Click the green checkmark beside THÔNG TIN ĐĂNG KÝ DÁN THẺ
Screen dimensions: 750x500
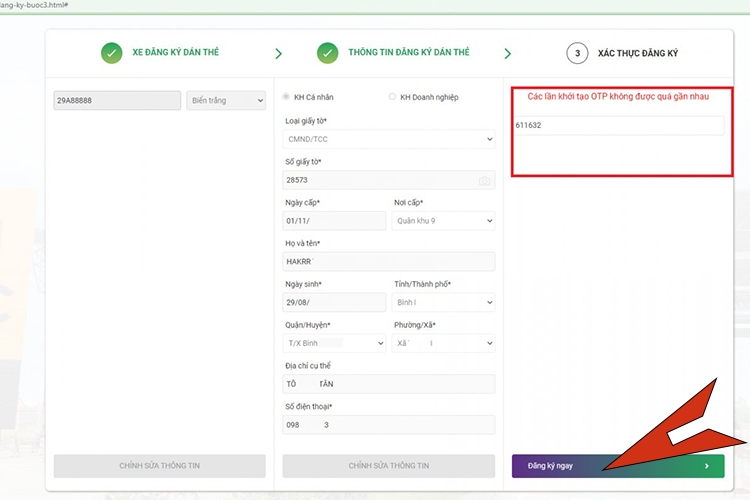pos(328,53)
